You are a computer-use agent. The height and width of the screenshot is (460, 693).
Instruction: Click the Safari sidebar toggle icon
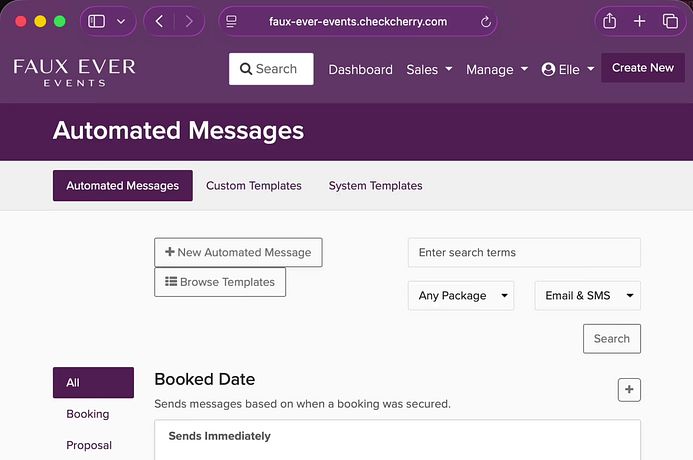pos(97,21)
